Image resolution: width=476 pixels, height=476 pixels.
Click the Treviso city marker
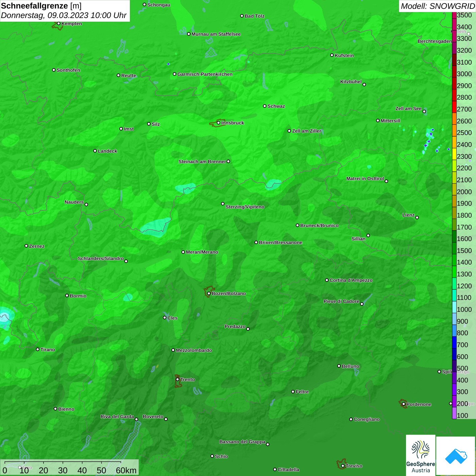343,466
